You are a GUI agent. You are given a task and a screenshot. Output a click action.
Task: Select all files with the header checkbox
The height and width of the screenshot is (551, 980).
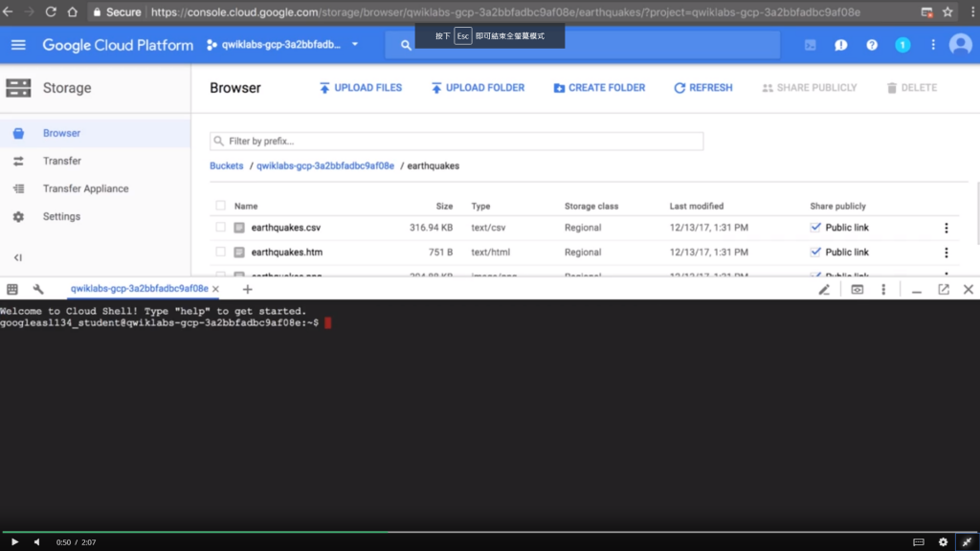[221, 206]
